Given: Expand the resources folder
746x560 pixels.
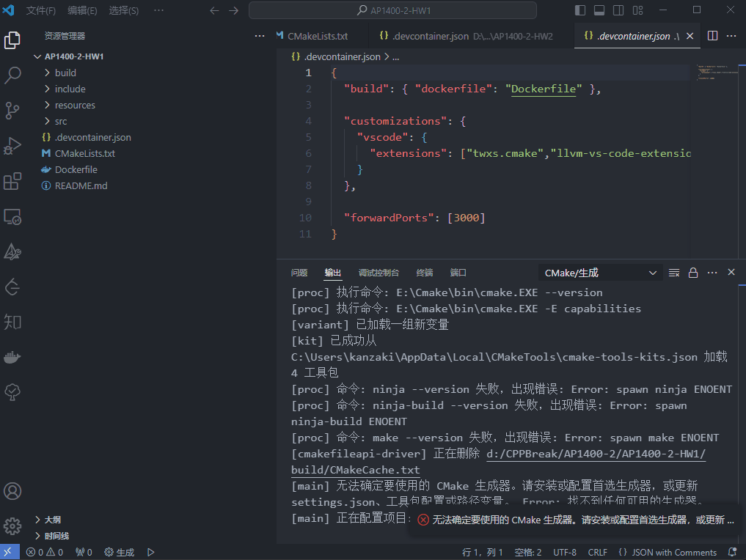Looking at the screenshot, I should [x=75, y=105].
